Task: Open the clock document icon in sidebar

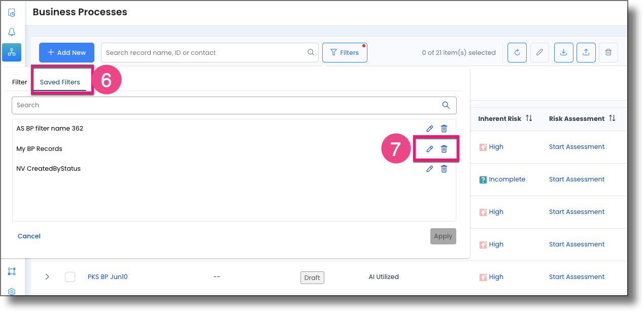Action: coord(12,13)
